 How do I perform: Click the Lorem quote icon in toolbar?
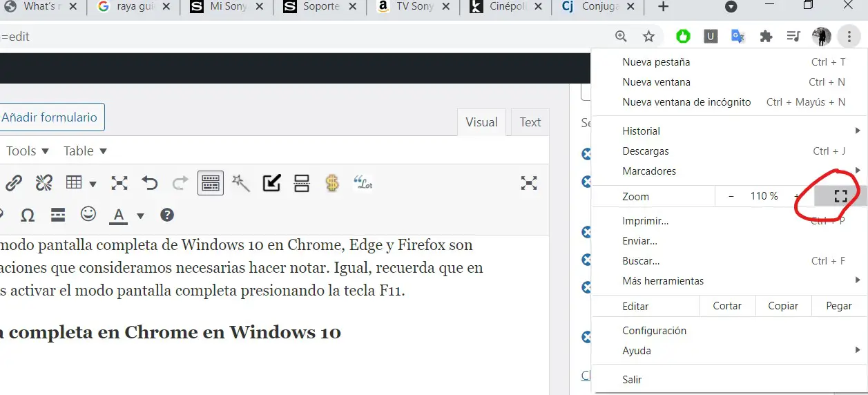click(363, 182)
